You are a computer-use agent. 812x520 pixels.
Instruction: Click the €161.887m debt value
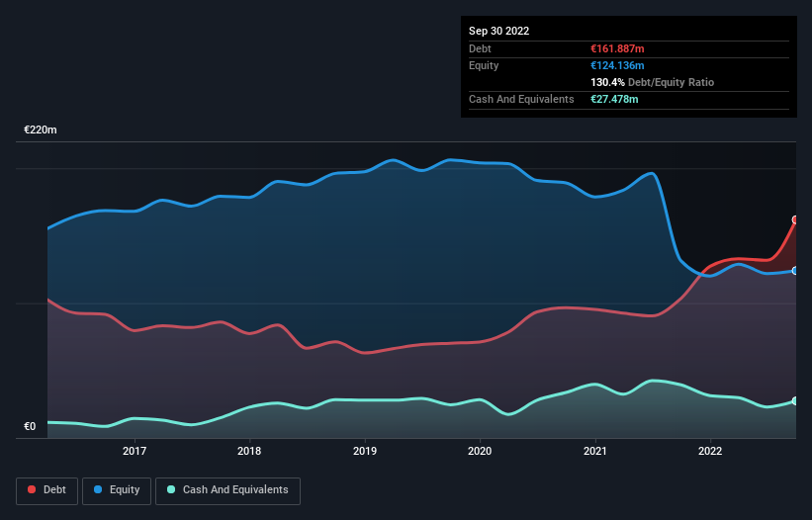[617, 48]
